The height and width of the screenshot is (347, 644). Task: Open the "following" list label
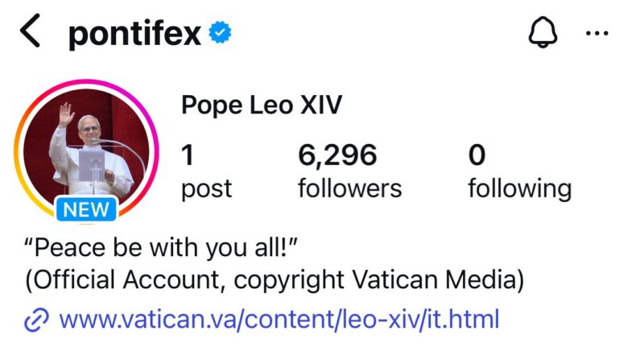[519, 188]
